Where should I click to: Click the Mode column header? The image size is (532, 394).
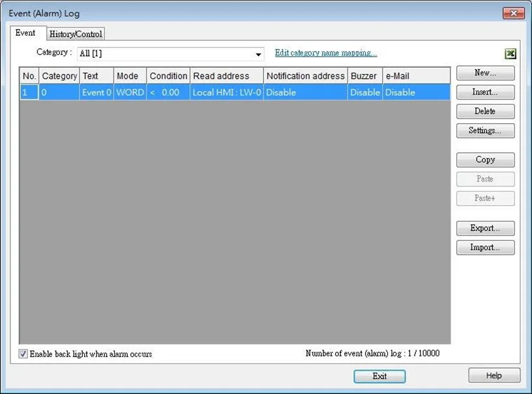pyautogui.click(x=130, y=76)
